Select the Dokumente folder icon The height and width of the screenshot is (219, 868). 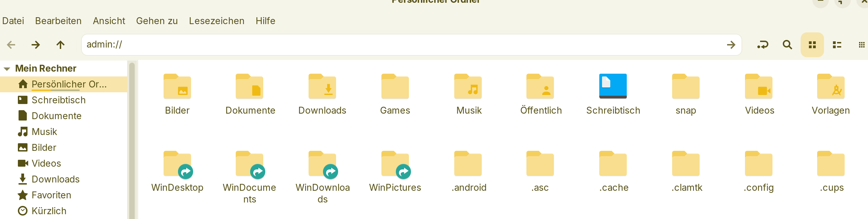(x=250, y=86)
